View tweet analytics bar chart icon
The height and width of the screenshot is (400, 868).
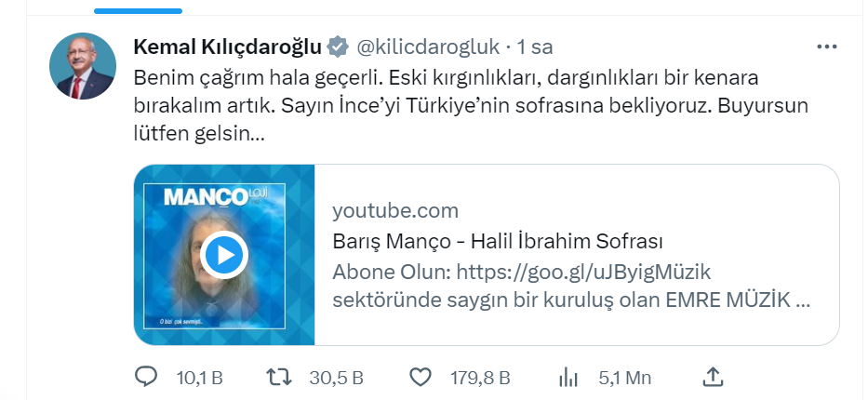tap(568, 378)
